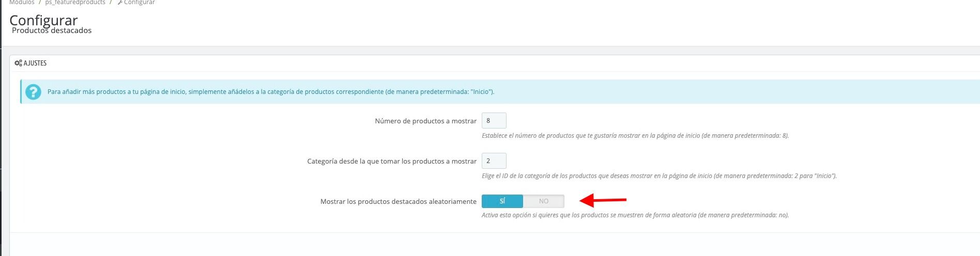Click the 'Elige el ID de la categoría' help text
This screenshot has width=980, height=256.
(659, 176)
